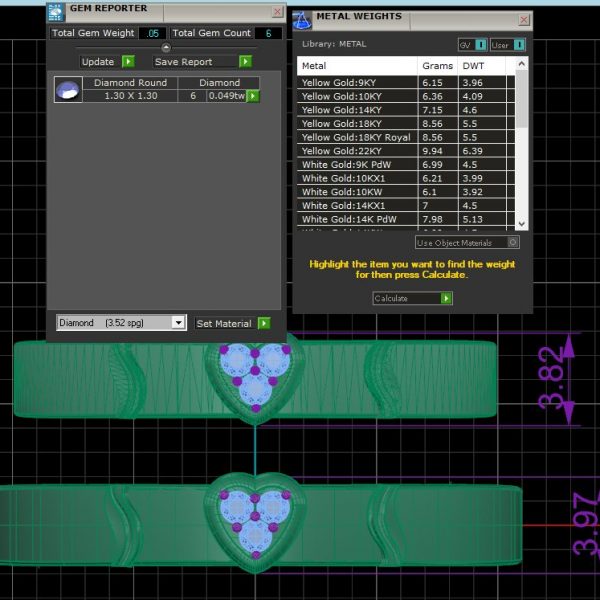
Task: Click the DWT column header
Action: coord(481,66)
